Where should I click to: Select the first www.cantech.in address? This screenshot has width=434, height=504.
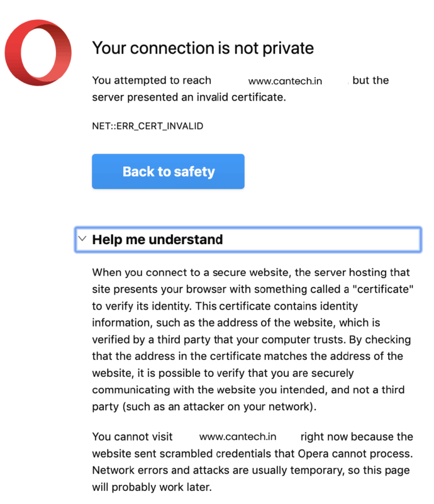click(x=285, y=80)
